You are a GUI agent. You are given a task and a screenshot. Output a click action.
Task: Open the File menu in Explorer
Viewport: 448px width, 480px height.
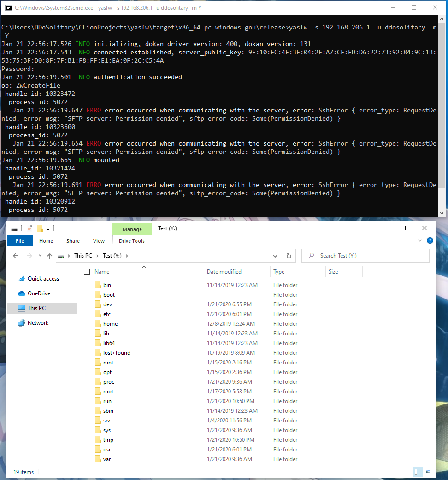pyautogui.click(x=20, y=241)
